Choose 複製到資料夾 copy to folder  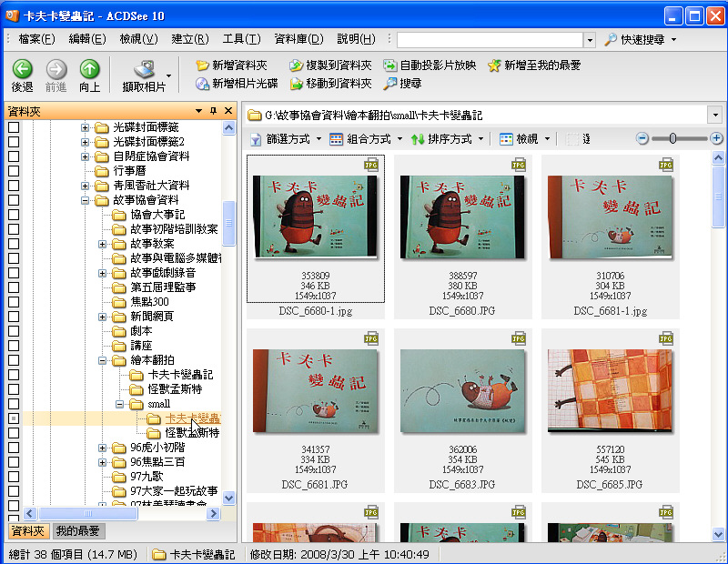click(x=330, y=65)
